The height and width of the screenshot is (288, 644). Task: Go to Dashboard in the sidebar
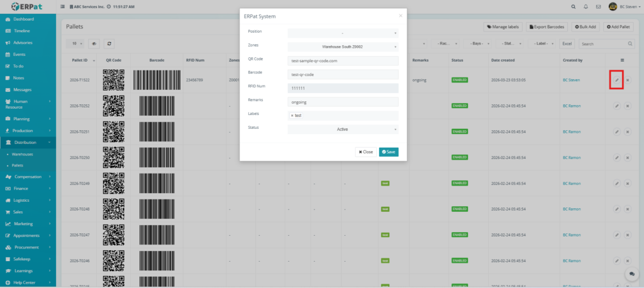point(24,19)
